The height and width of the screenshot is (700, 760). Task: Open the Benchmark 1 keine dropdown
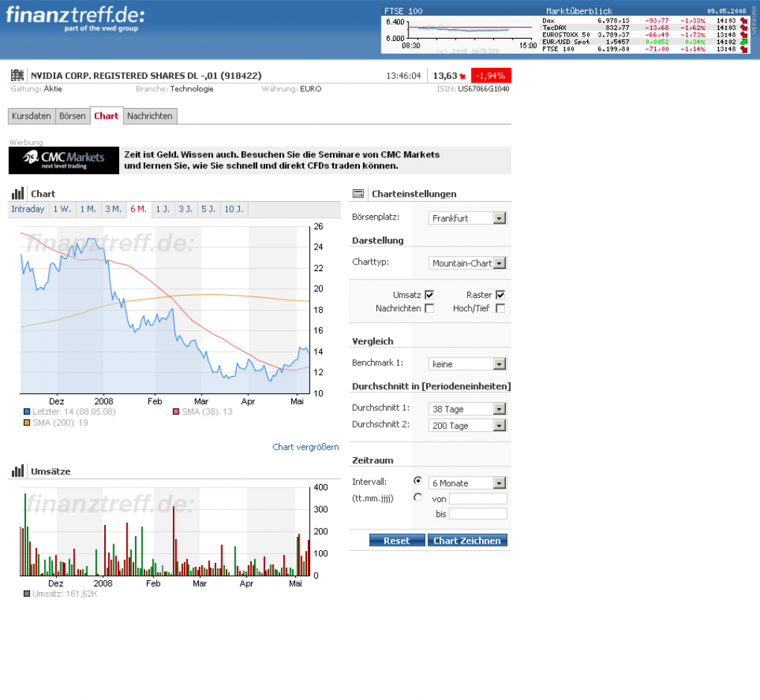coord(468,364)
